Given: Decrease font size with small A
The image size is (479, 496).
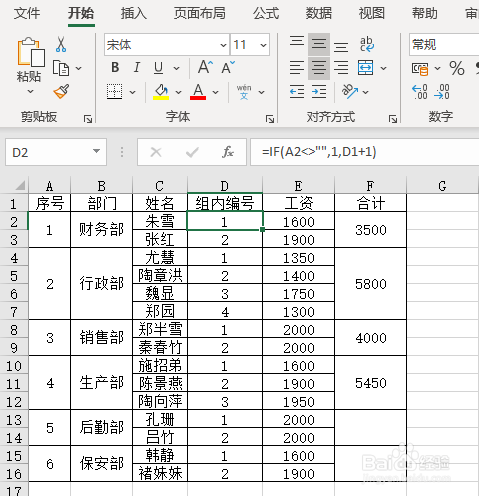Looking at the screenshot, I should point(228,68).
